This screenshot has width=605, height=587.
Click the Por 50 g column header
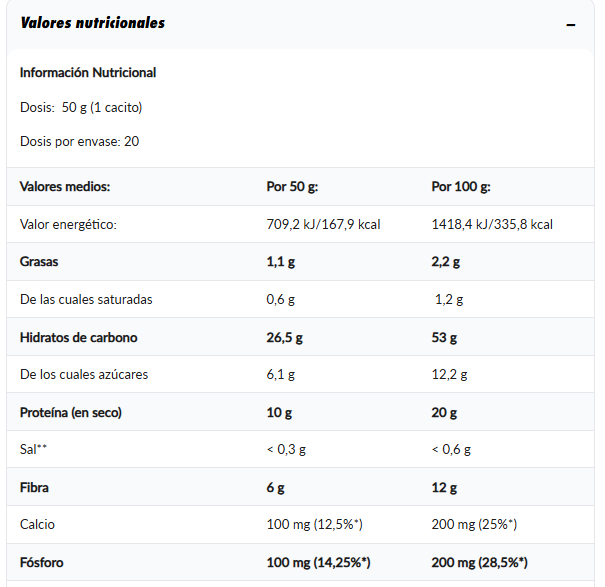click(292, 186)
